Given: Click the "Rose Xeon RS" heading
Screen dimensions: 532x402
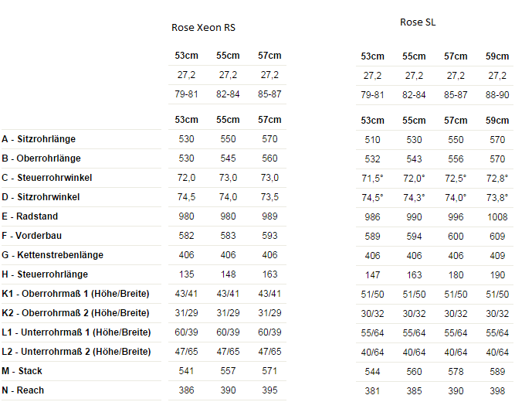Looking at the screenshot, I should pyautogui.click(x=203, y=28).
